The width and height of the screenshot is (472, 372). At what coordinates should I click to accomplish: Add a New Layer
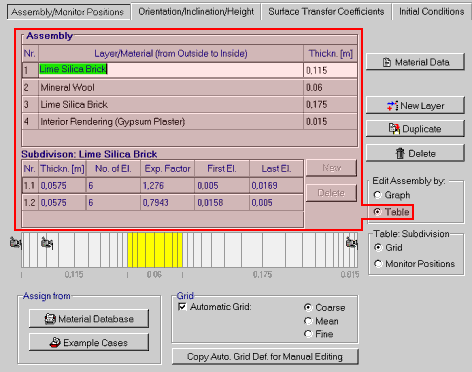pyautogui.click(x=415, y=106)
